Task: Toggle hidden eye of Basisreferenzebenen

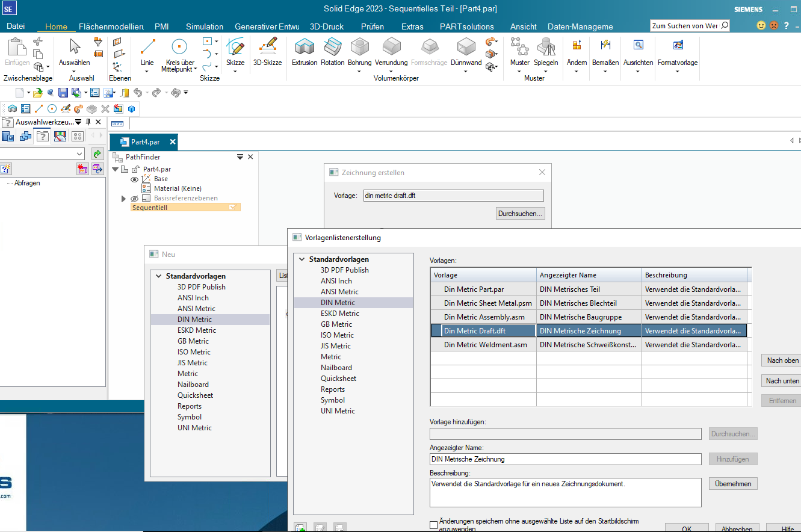Action: click(134, 199)
